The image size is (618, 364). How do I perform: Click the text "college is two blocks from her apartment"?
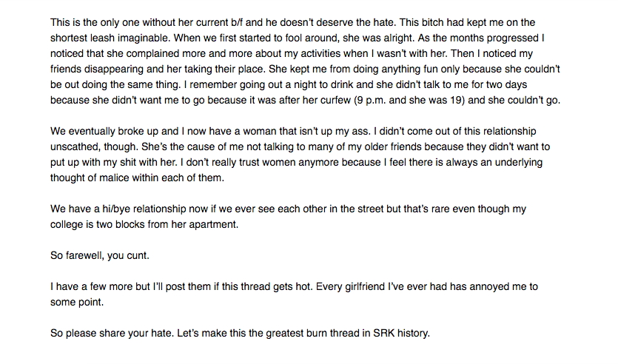click(144, 225)
